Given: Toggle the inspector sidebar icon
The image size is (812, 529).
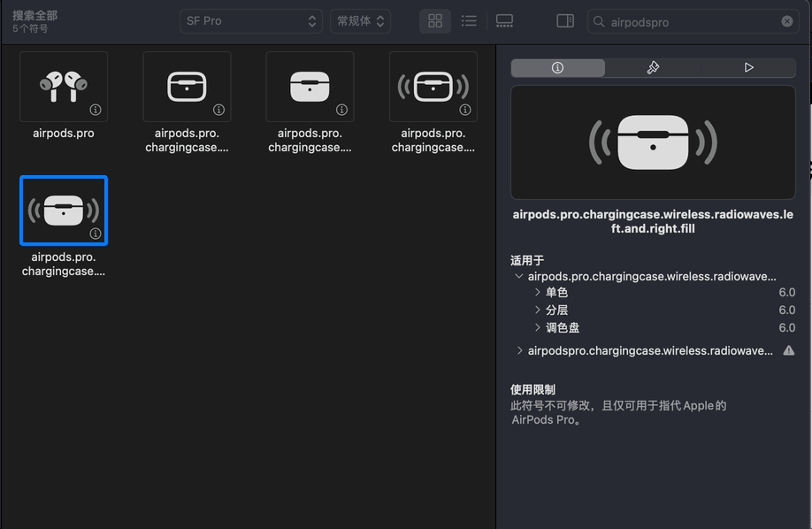Looking at the screenshot, I should 564,20.
